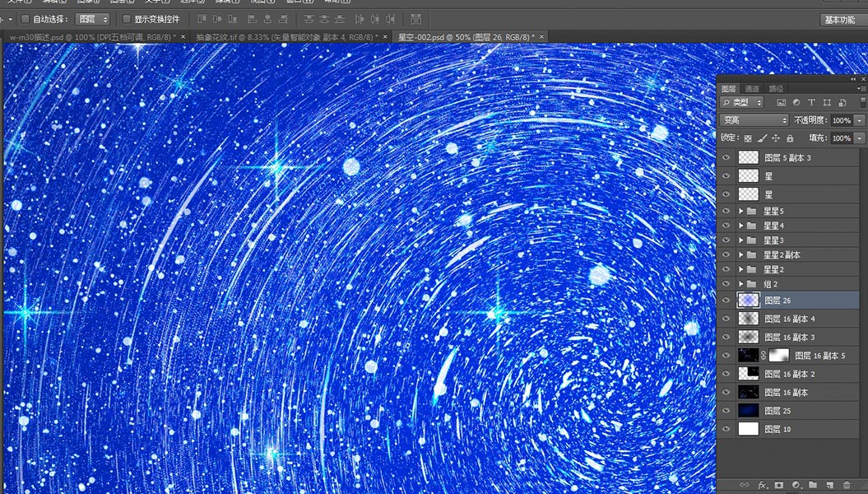The height and width of the screenshot is (494, 868).
Task: Expand the 星星2副本 group
Action: point(741,254)
